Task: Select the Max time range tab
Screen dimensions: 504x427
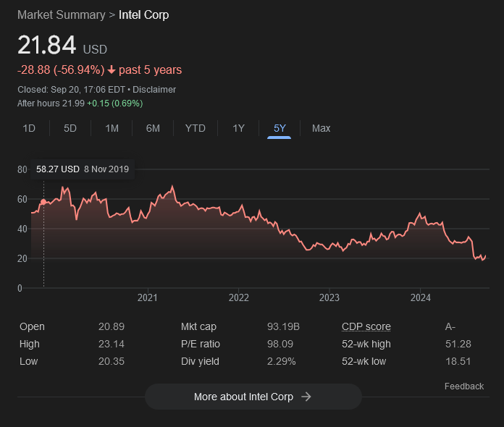Action: pyautogui.click(x=321, y=129)
